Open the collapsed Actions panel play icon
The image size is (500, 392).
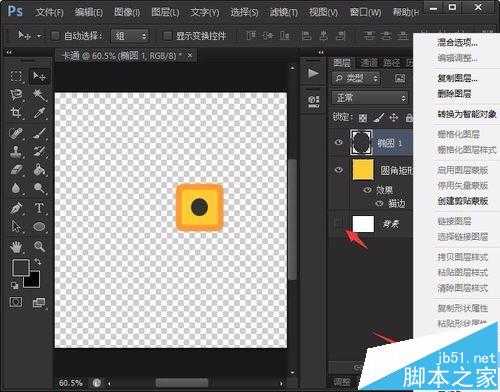pyautogui.click(x=313, y=73)
